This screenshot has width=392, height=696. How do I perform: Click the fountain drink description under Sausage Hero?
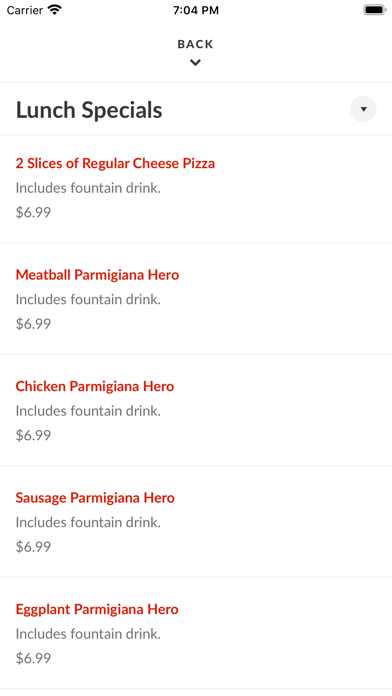[88, 522]
